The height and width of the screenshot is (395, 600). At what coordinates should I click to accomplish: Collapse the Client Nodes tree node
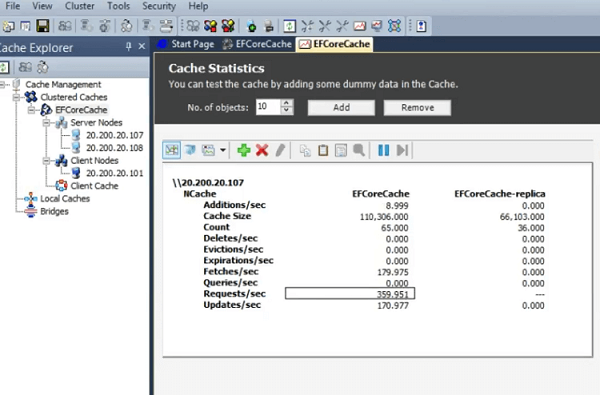(x=46, y=161)
